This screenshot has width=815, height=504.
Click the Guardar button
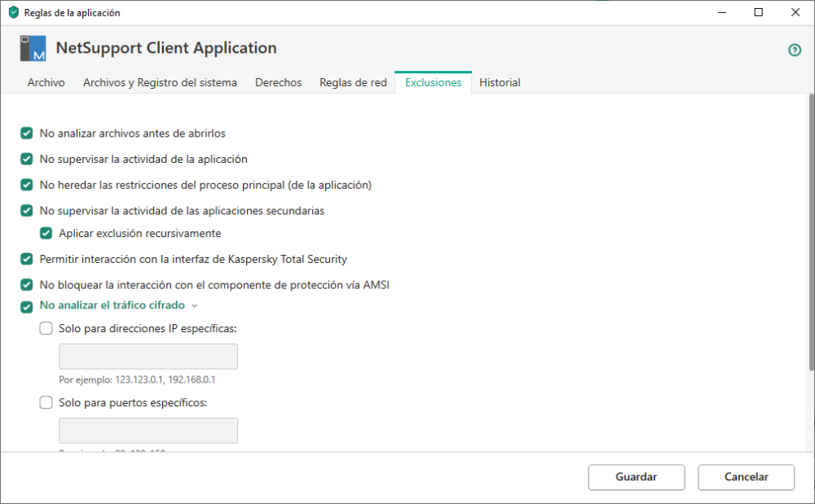click(x=637, y=477)
